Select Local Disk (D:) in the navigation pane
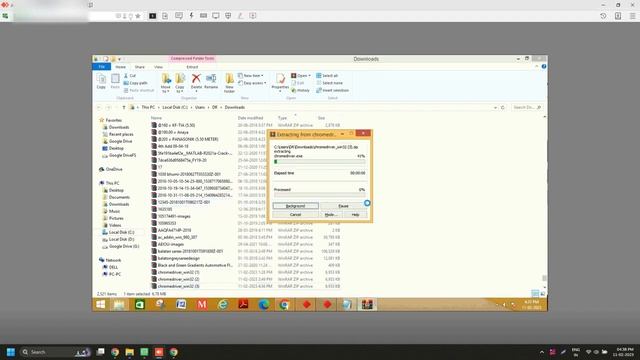Image resolution: width=640 pixels, height=360 pixels. pos(121,240)
